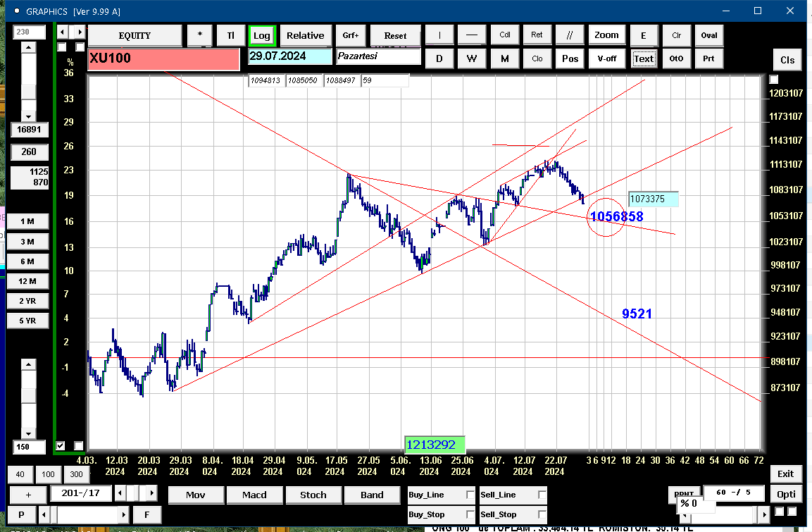
Task: Activate the Oval drawing tool
Action: (x=709, y=35)
